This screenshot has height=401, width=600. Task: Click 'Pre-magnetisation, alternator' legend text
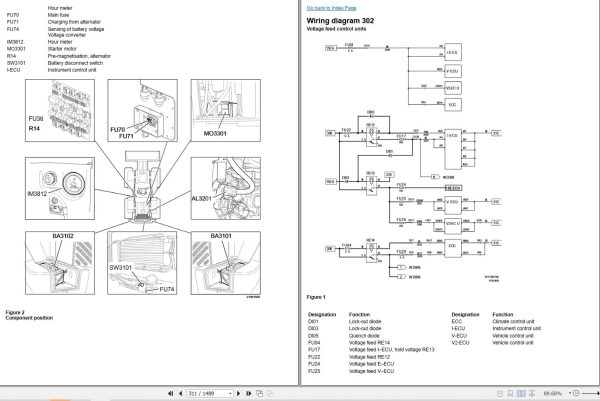pyautogui.click(x=79, y=56)
